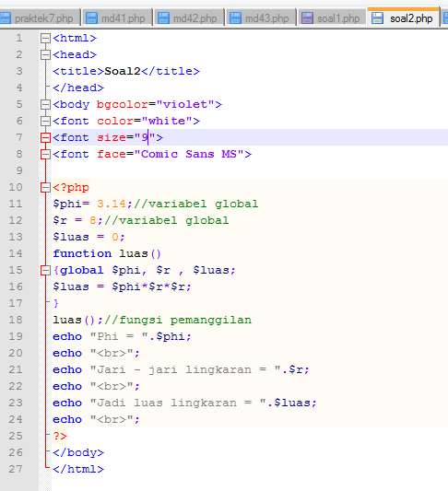Click line number 14 in the margin
Viewport: 448px width, 491px height.
pos(16,253)
